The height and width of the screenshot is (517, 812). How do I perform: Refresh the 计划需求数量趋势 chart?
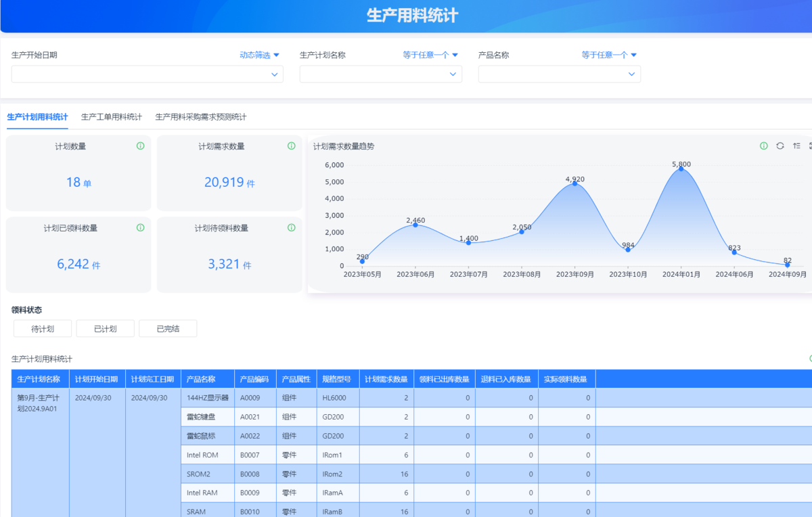(x=780, y=146)
